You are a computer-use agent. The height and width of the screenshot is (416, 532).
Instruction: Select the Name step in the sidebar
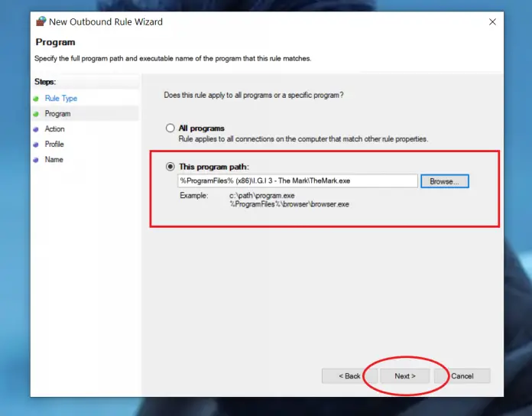coord(54,160)
